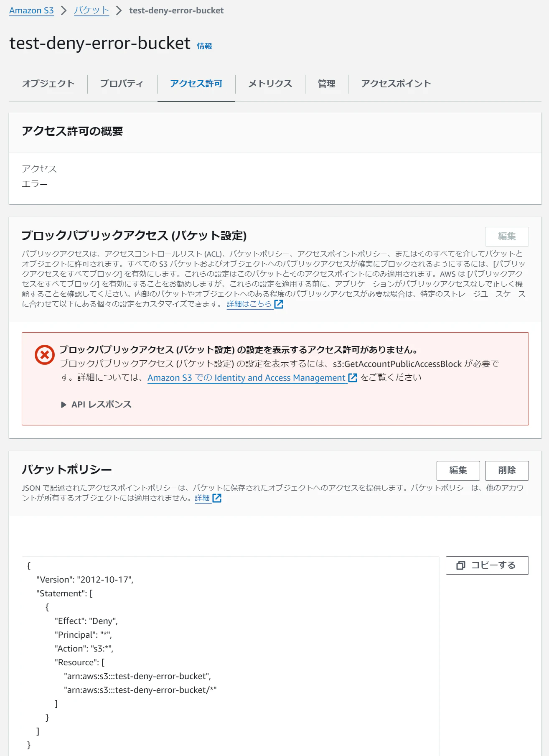The image size is (549, 756).
Task: Click the "Action": "s3:*" policy line
Action: pyautogui.click(x=84, y=649)
